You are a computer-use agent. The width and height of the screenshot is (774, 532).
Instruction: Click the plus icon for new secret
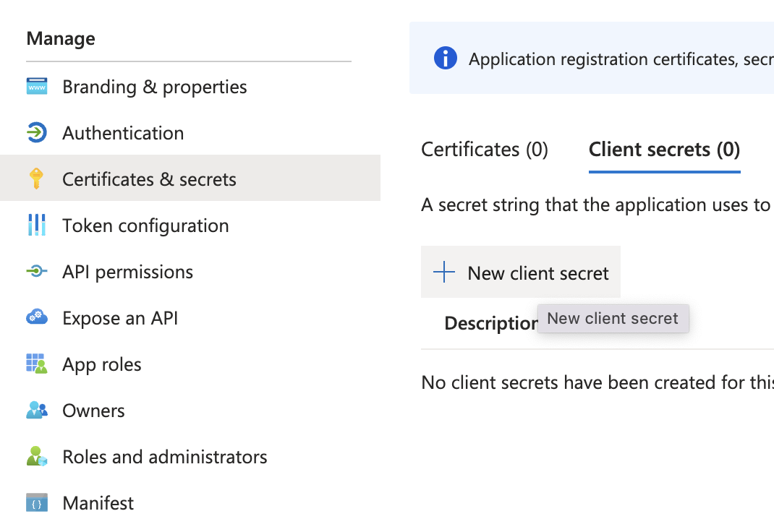coord(443,273)
